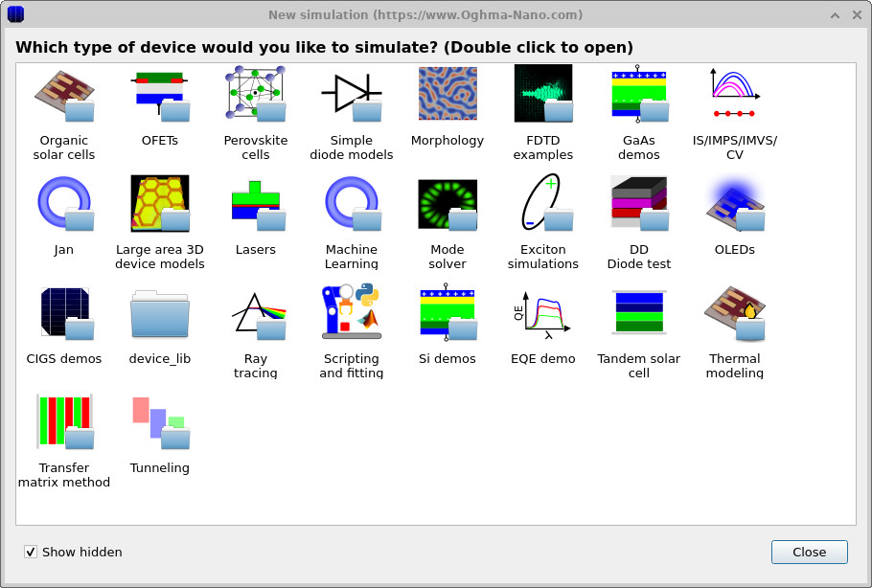Close the New simulation window with X
The width and height of the screenshot is (872, 588).
coord(857,15)
